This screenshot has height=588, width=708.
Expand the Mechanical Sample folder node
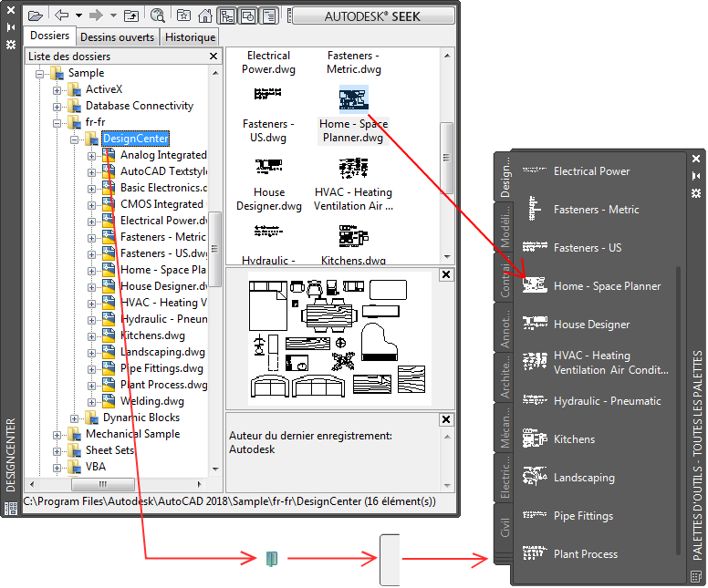[57, 435]
